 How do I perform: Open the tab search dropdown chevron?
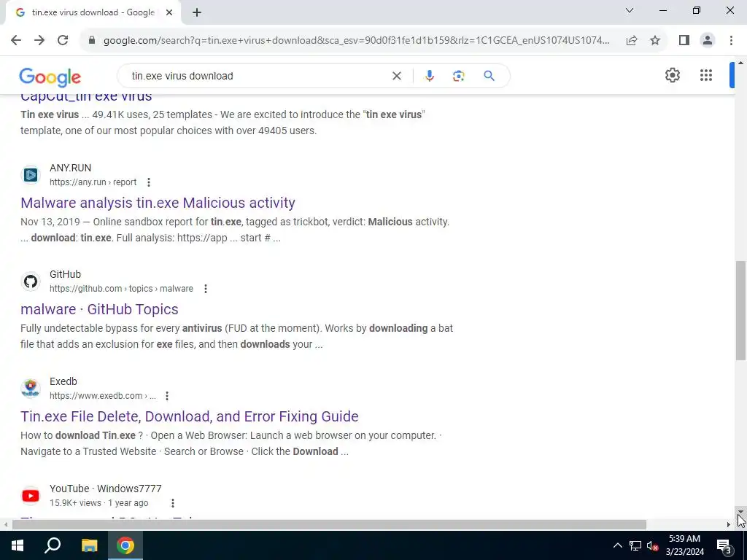[x=630, y=10]
